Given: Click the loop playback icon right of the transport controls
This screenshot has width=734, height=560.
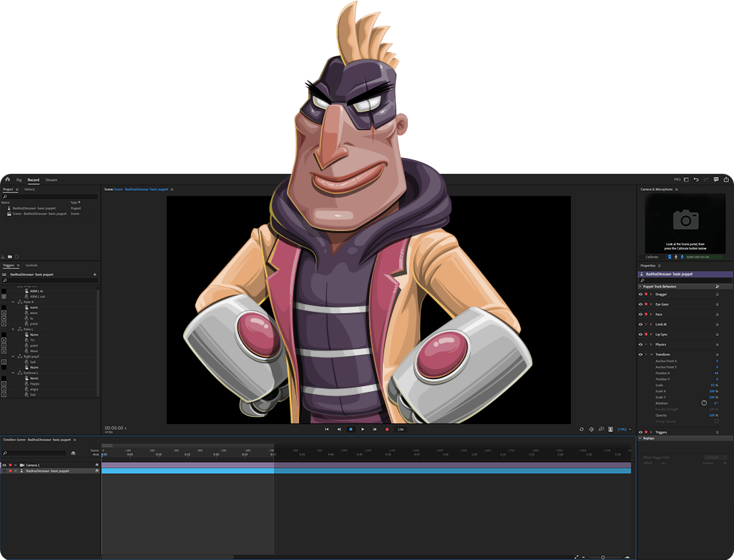Looking at the screenshot, I should point(582,429).
